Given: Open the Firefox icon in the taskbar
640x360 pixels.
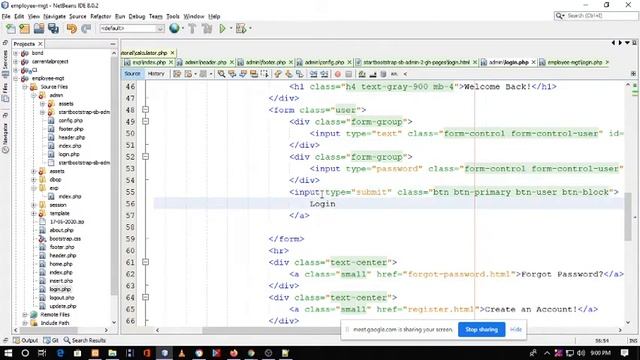Looking at the screenshot, I should tap(234, 353).
